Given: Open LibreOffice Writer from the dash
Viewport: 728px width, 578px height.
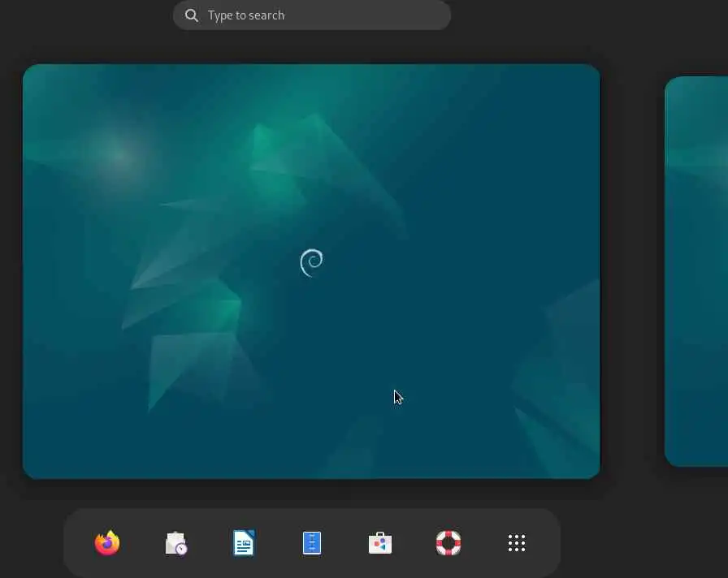Looking at the screenshot, I should (244, 543).
